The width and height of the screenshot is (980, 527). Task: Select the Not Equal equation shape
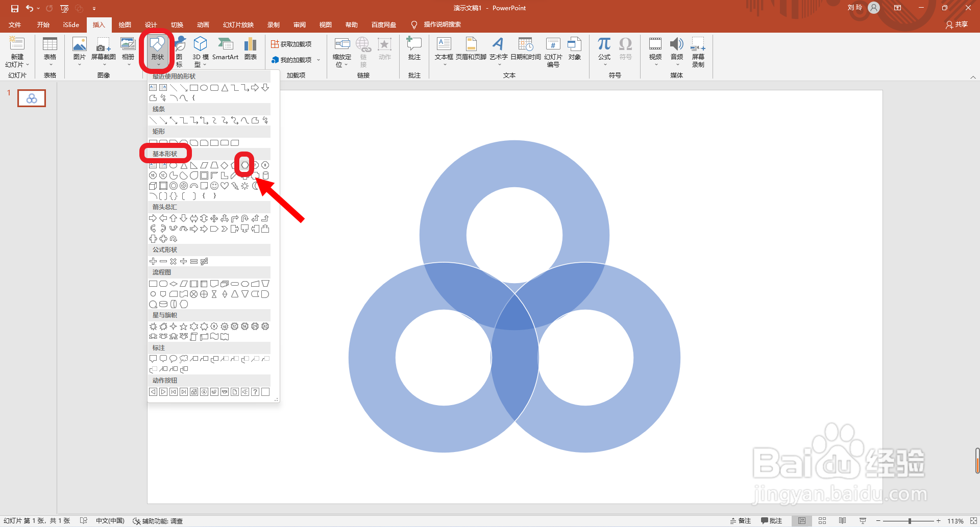tap(204, 261)
